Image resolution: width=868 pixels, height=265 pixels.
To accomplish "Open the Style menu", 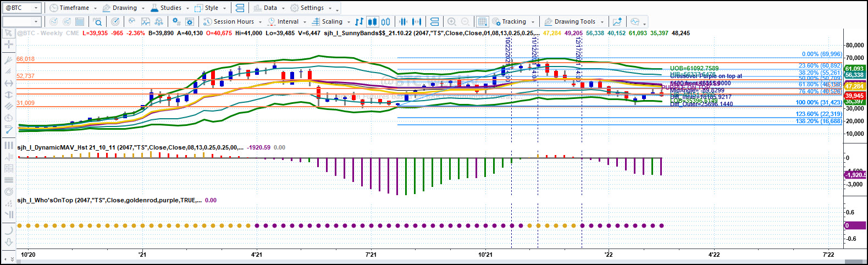I will point(211,8).
